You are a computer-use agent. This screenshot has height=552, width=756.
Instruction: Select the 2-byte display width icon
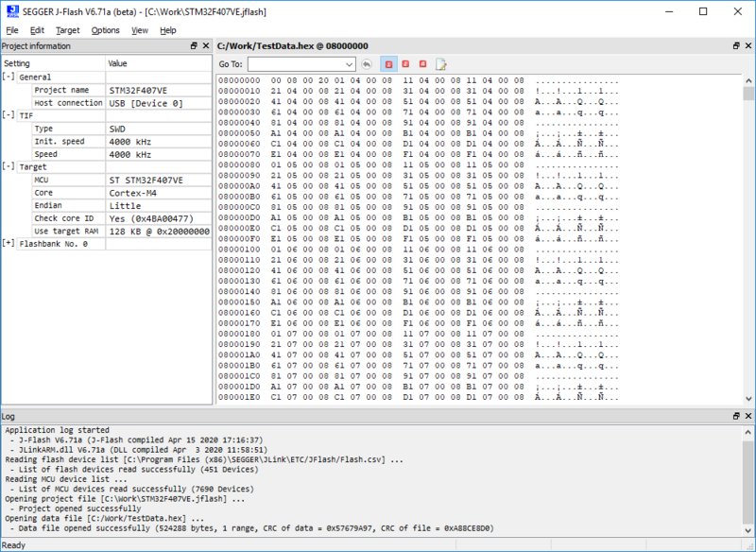pos(405,63)
